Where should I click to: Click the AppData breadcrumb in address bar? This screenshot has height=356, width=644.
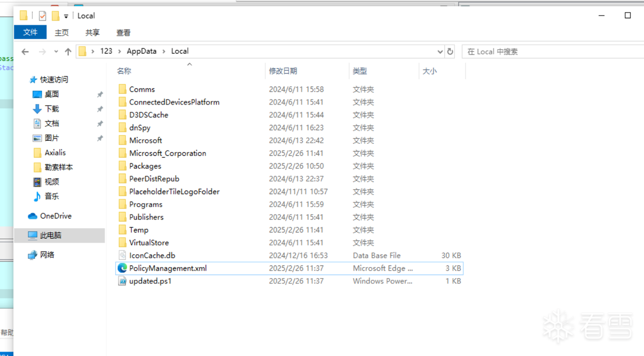point(141,51)
